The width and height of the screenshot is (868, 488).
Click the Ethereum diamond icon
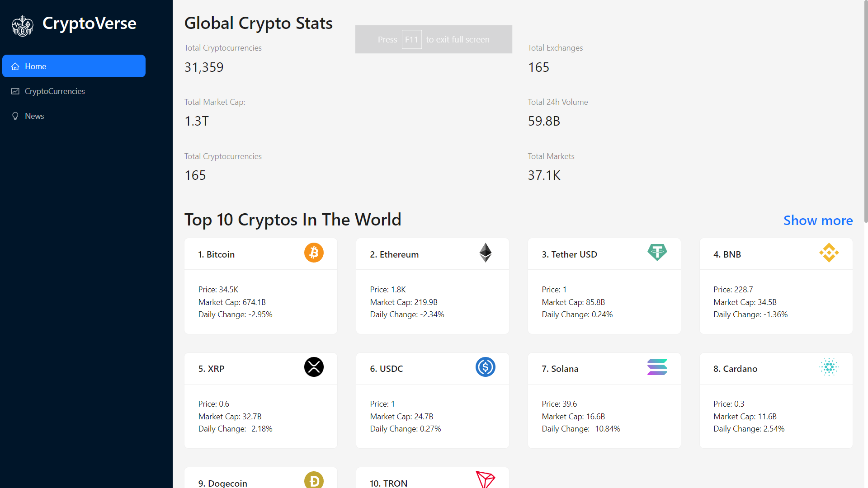[485, 253]
